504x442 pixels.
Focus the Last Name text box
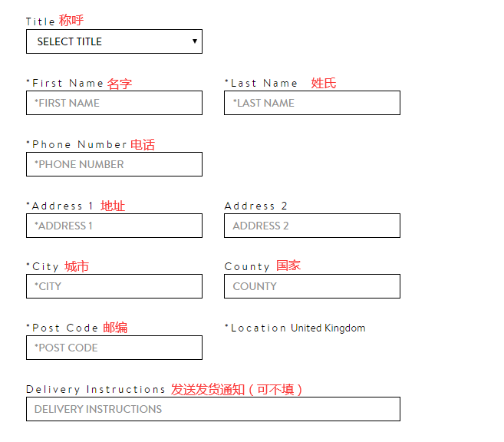pyautogui.click(x=311, y=103)
